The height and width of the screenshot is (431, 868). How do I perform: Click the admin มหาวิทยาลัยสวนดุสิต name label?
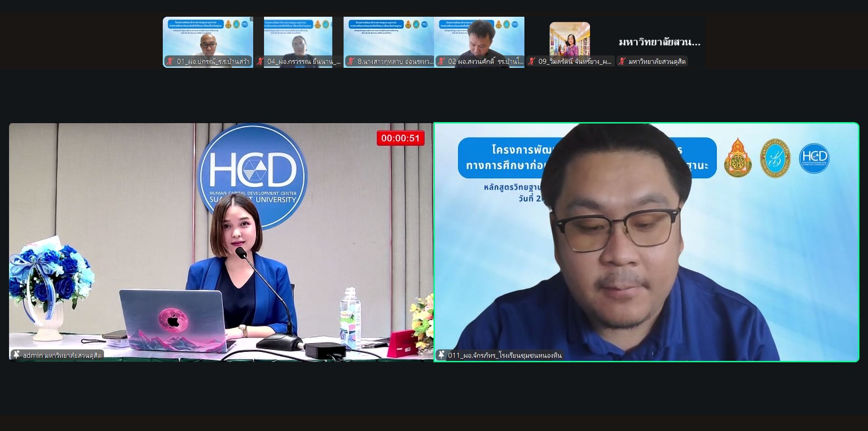tap(62, 355)
